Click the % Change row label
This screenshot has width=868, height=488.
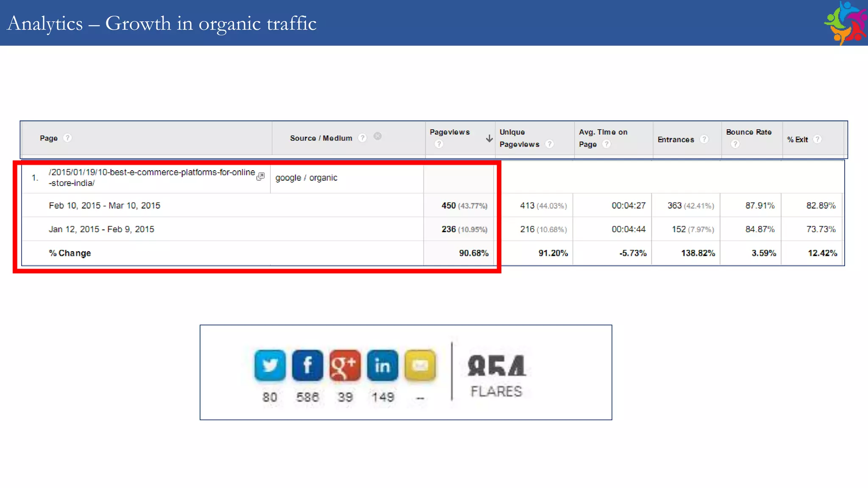[x=70, y=253]
